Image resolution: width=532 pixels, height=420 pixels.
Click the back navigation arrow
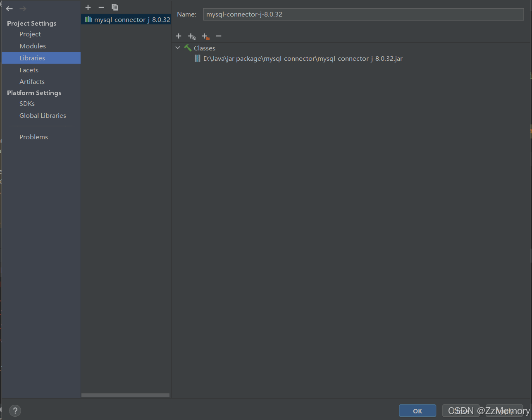click(x=10, y=9)
